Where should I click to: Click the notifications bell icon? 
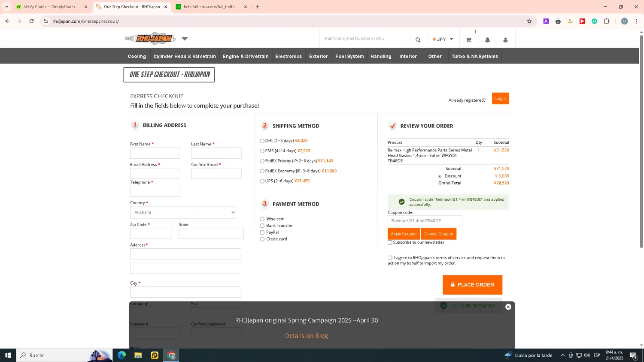pos(487,39)
